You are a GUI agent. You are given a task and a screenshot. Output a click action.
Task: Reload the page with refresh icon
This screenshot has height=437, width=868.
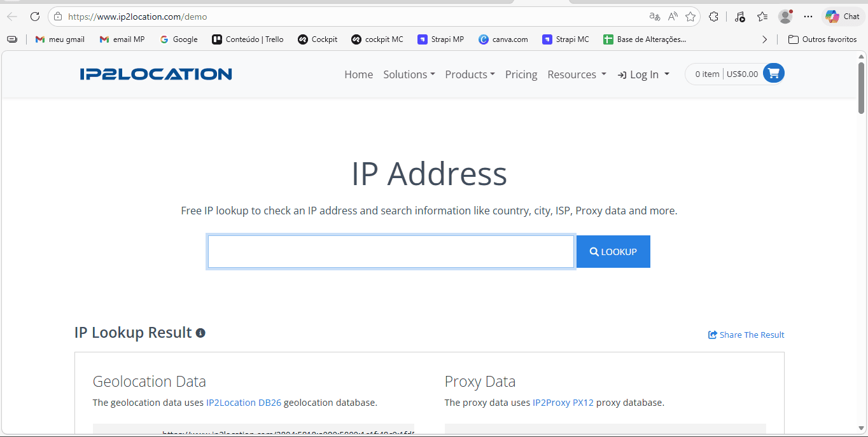point(35,17)
